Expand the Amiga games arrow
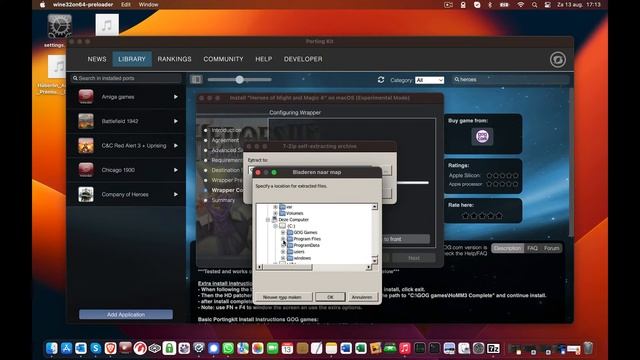Image resolution: width=640 pixels, height=360 pixels. pos(176,97)
